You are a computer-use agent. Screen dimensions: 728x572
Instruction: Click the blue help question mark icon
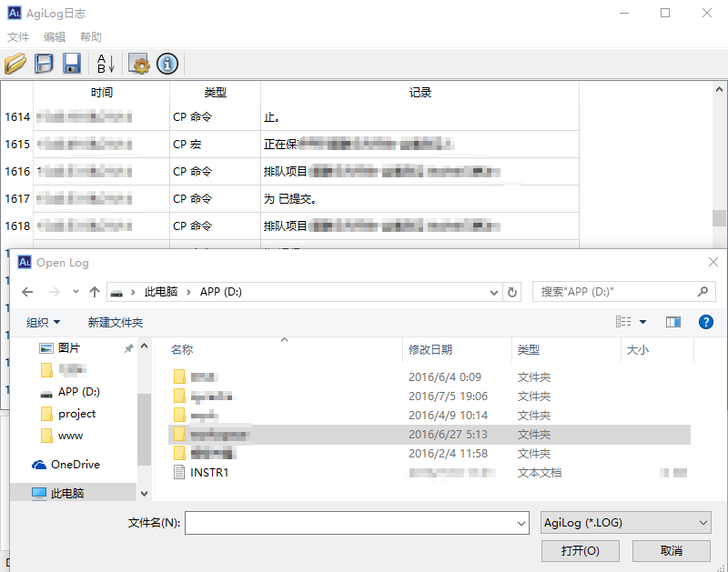(705, 322)
